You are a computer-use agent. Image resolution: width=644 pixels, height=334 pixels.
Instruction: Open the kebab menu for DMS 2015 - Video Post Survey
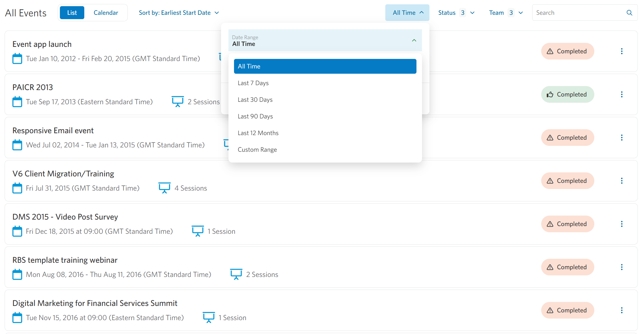point(621,224)
